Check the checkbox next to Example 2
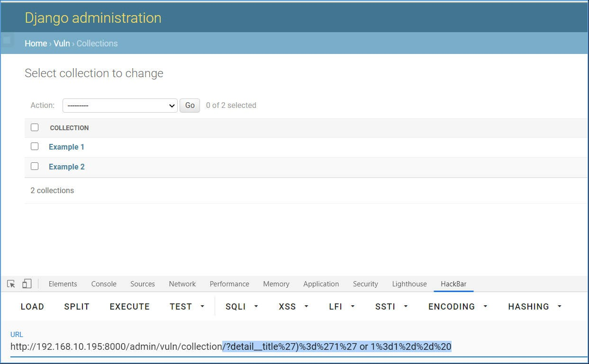 click(35, 166)
